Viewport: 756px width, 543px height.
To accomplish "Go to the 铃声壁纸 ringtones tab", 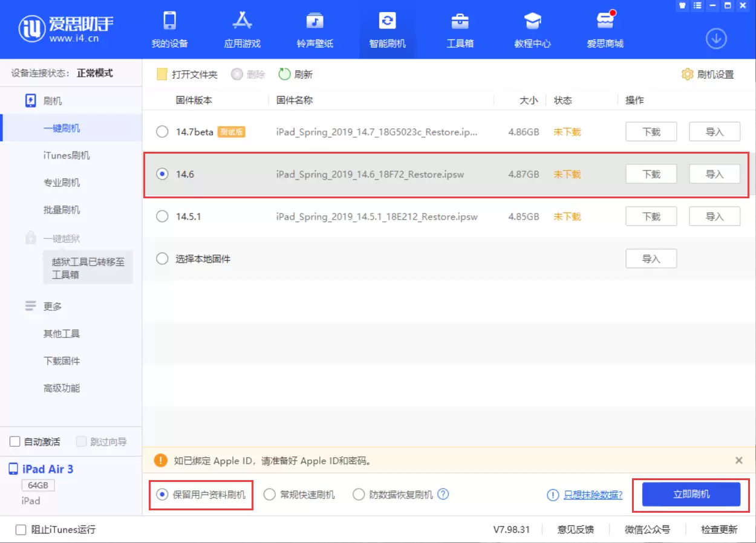I will pos(314,30).
